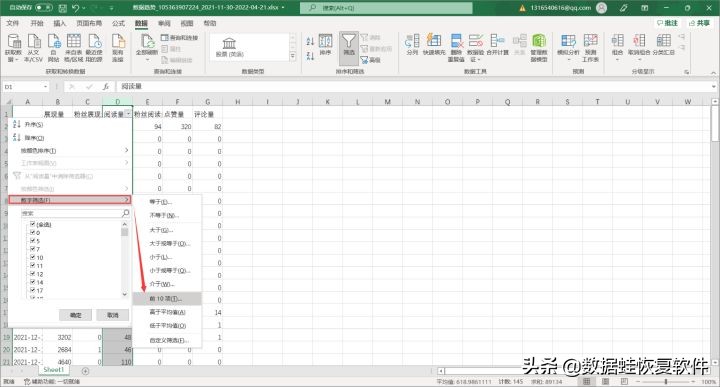Screen dimensions: 720x387
Task: Click the 查询和连接 ribbon item
Action: tap(180, 38)
